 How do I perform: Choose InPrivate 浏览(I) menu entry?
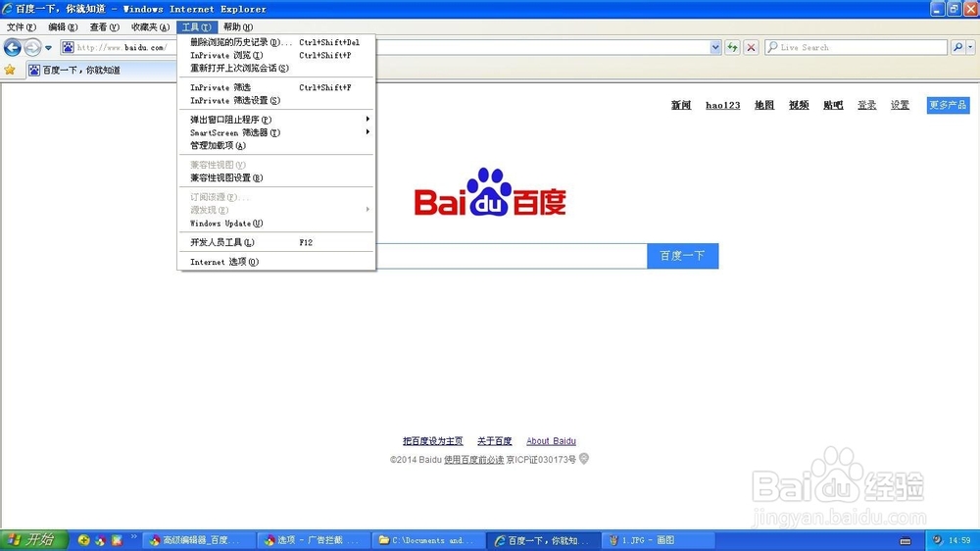click(x=275, y=56)
